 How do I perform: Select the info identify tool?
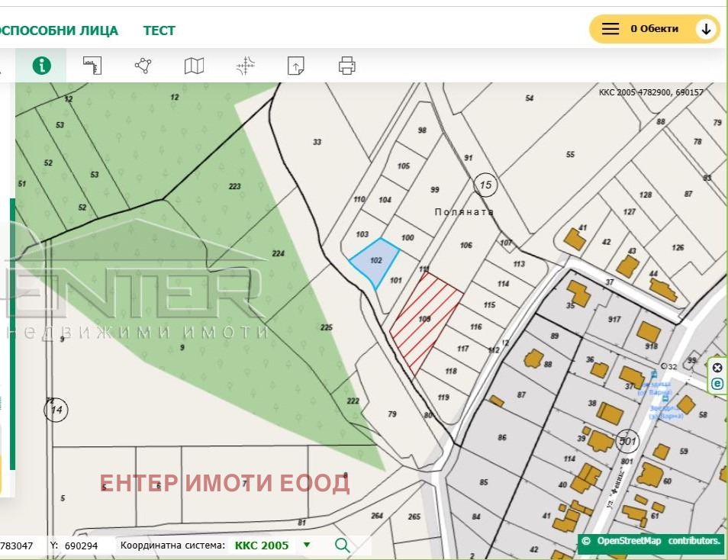pos(41,66)
